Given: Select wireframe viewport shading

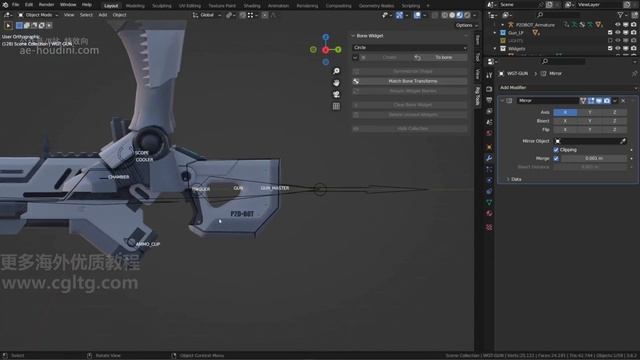Looking at the screenshot, I should pyautogui.click(x=444, y=15).
